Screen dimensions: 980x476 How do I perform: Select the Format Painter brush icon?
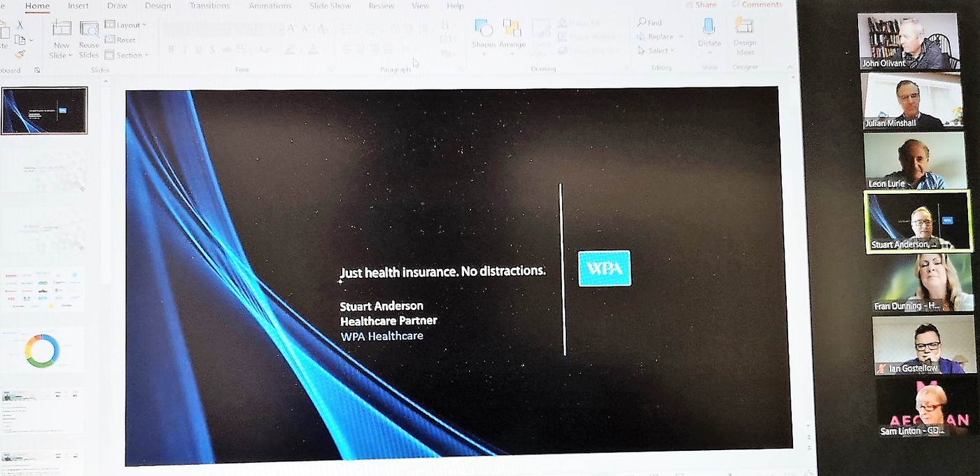pyautogui.click(x=20, y=55)
